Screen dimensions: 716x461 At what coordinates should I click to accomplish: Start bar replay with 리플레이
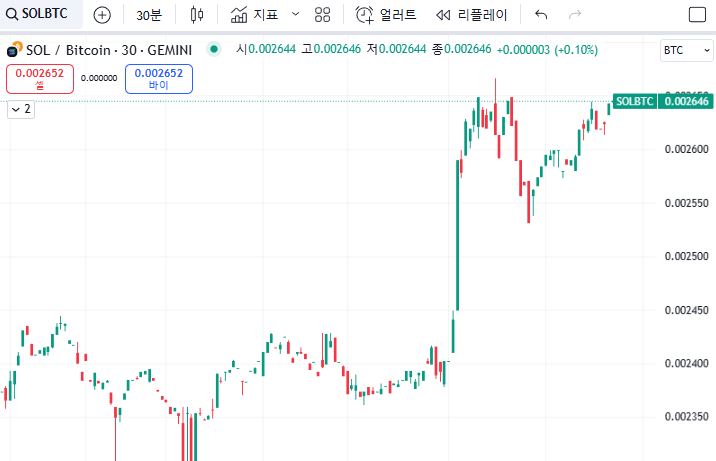[x=472, y=15]
